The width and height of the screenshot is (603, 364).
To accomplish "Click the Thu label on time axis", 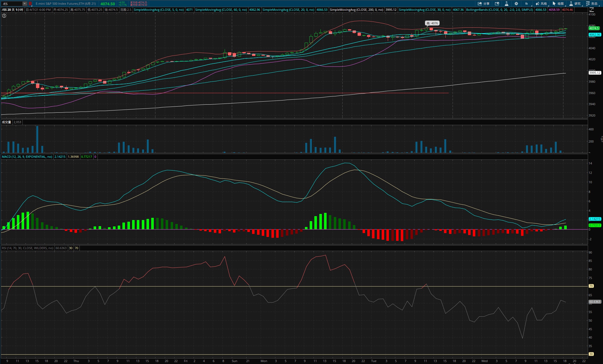I will click(x=76, y=361).
